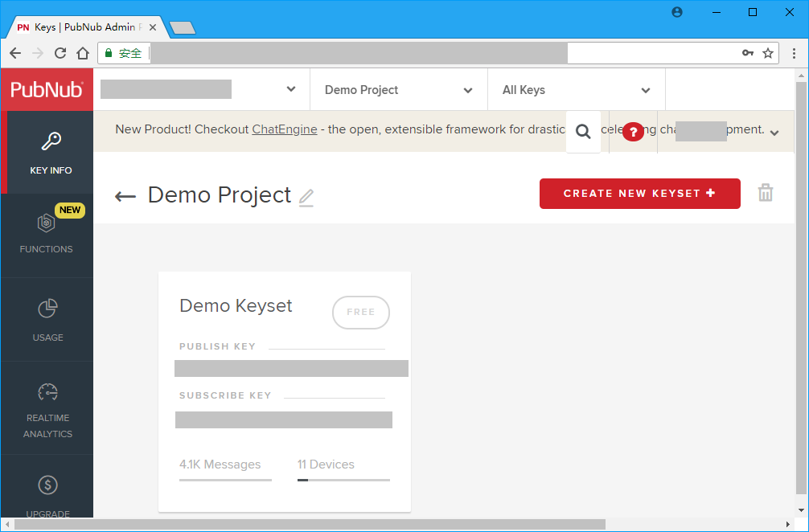The image size is (809, 532).
Task: Click the vertical scrollbar
Action: [801, 289]
